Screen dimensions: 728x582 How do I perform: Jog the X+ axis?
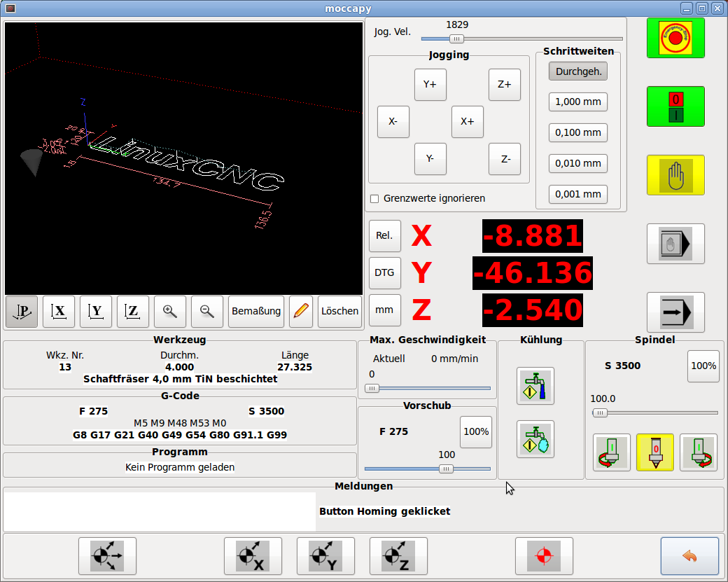pos(468,122)
